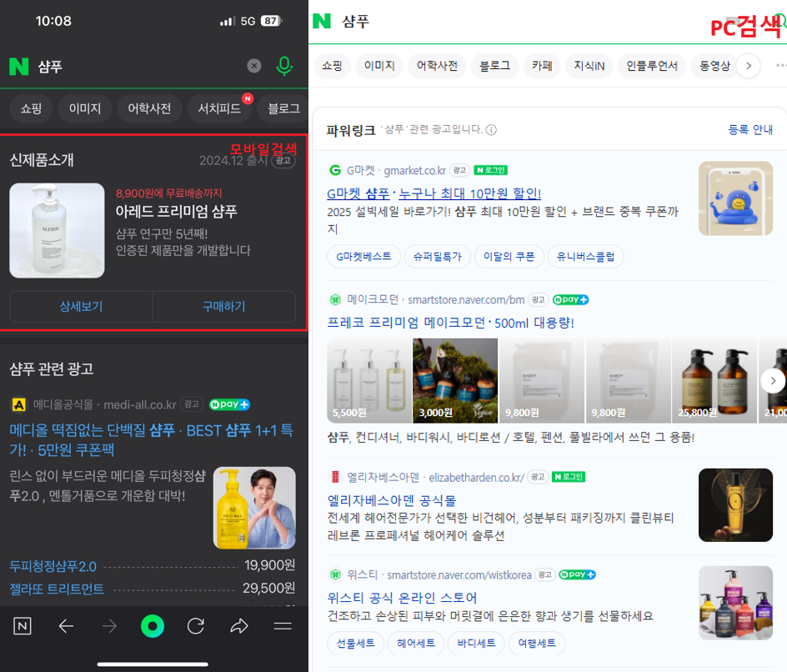The height and width of the screenshot is (672, 787).
Task: Click the G마켓 ad thumbnail with blue mascot
Action: (x=735, y=198)
